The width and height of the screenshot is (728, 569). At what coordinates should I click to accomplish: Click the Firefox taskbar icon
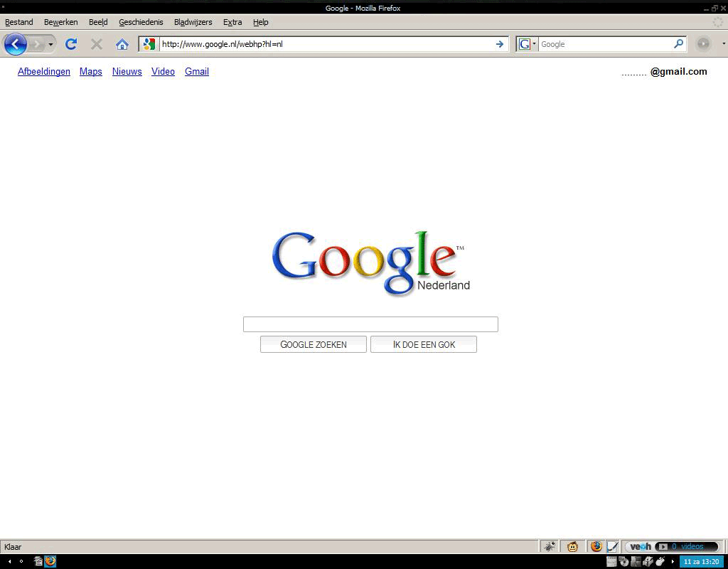click(x=50, y=561)
